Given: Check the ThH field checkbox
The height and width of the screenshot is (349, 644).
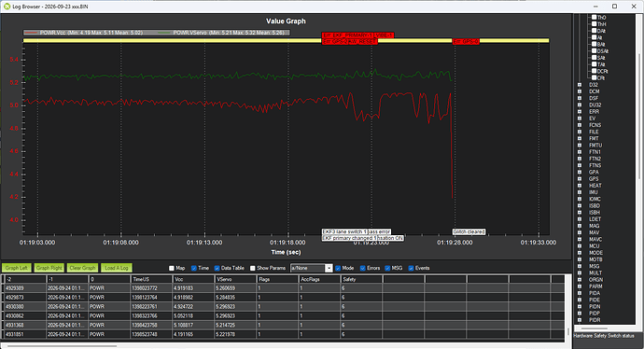Looking at the screenshot, I should click(594, 24).
